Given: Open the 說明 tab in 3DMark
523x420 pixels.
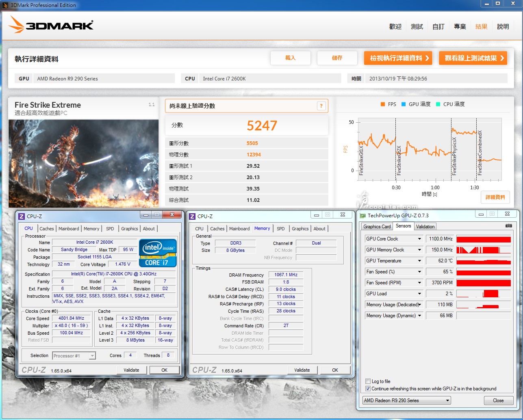Looking at the screenshot, I should point(503,26).
